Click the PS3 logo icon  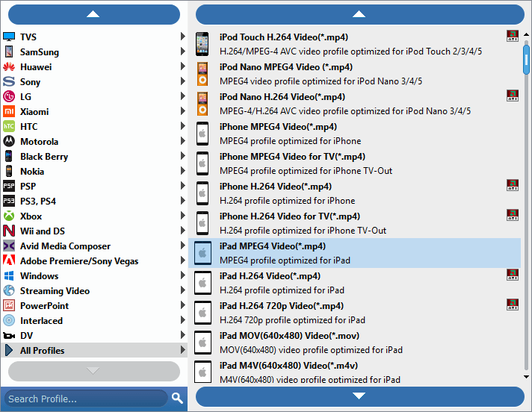[x=9, y=201]
